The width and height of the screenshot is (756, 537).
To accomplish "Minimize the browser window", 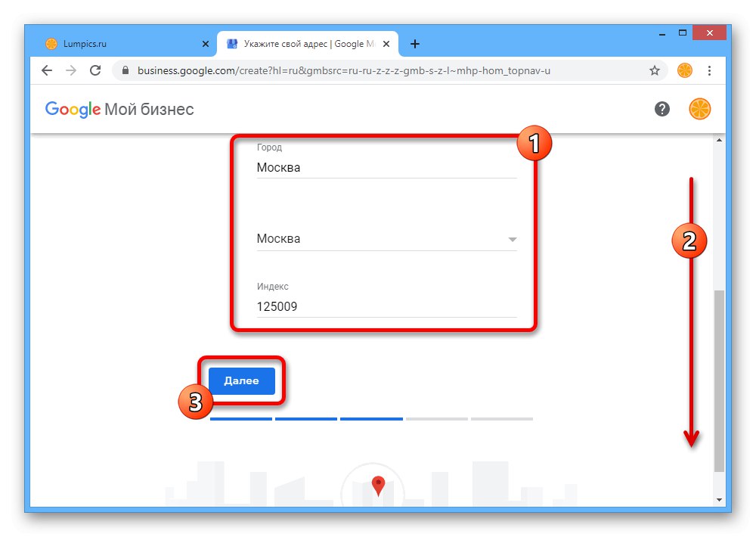I will tap(662, 34).
